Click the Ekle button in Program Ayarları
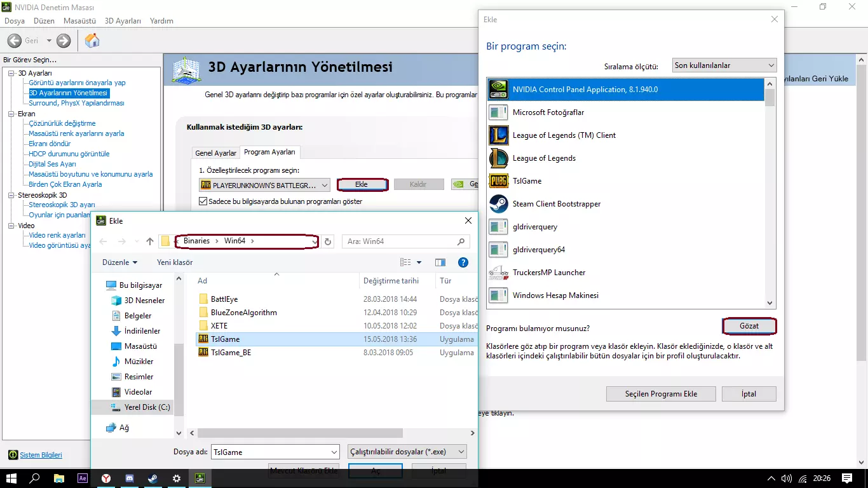This screenshot has width=868, height=488. 362,184
